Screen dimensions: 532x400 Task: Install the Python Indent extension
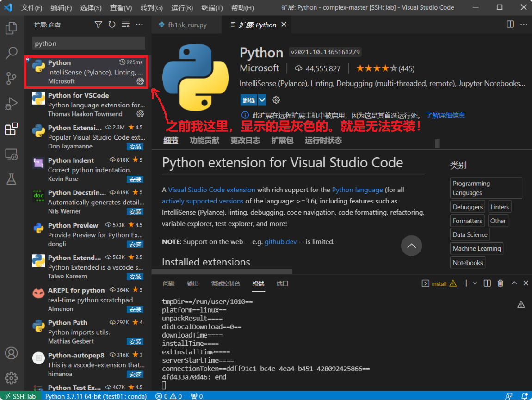tap(135, 179)
